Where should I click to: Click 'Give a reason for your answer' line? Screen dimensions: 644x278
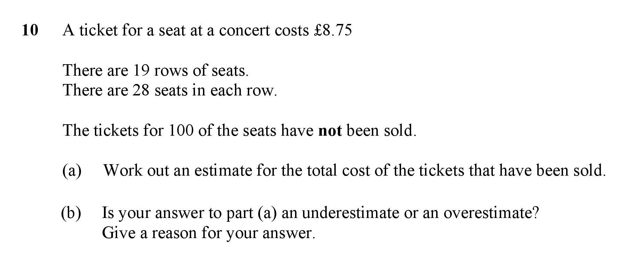[209, 233]
